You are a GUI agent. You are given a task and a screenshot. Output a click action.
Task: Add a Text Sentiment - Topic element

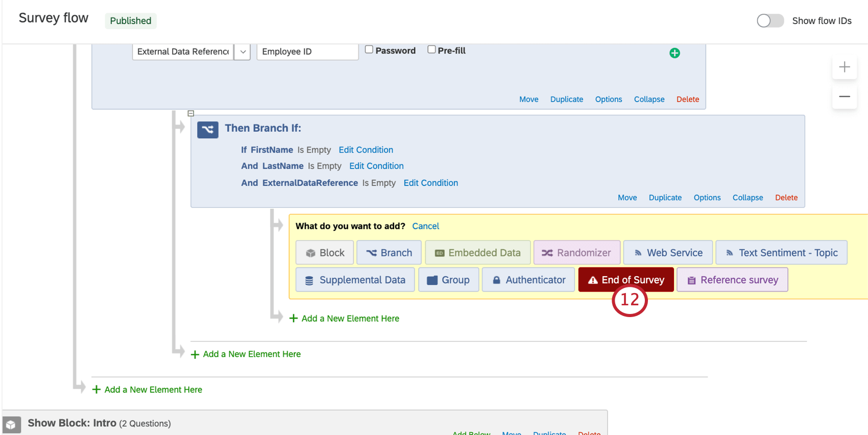(x=782, y=253)
